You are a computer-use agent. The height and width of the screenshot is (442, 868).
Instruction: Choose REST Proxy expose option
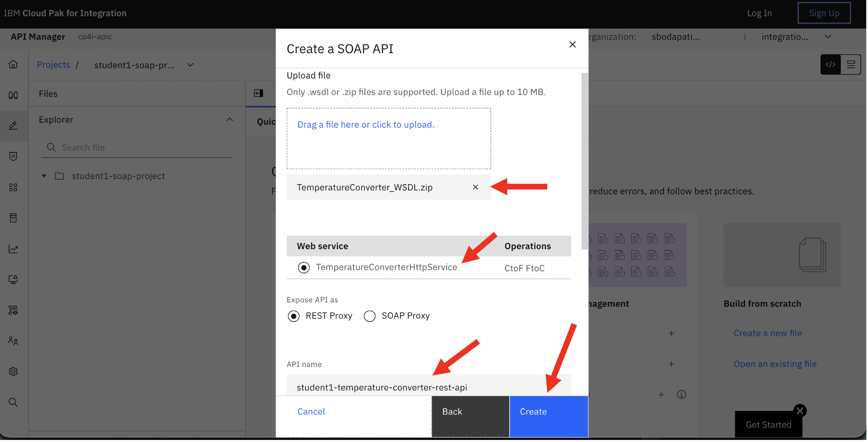pyautogui.click(x=294, y=317)
